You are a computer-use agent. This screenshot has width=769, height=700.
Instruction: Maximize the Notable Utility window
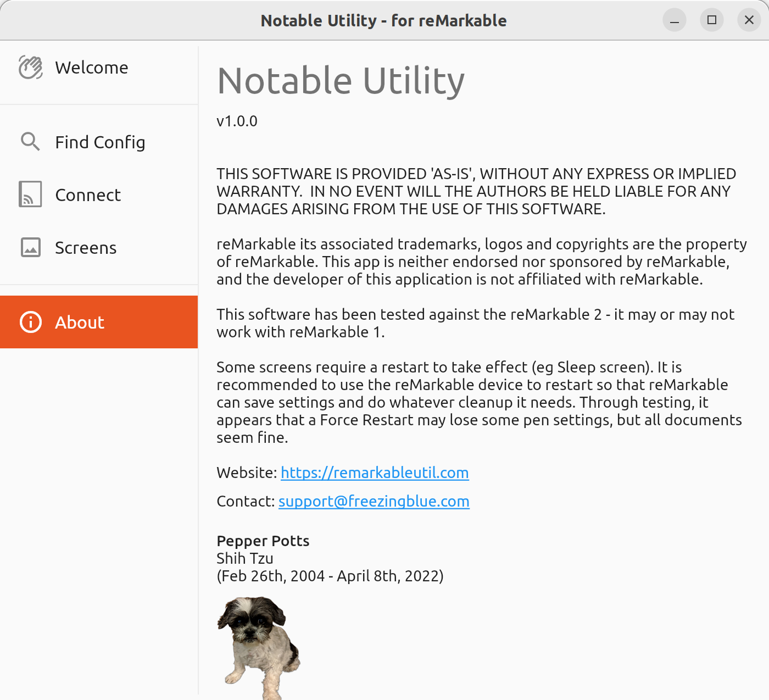coord(712,20)
